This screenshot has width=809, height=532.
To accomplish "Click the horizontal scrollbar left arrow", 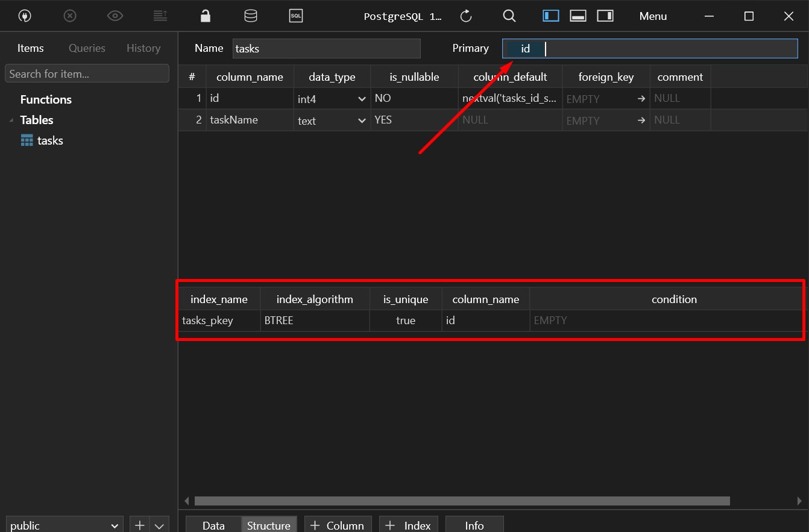I will click(186, 501).
